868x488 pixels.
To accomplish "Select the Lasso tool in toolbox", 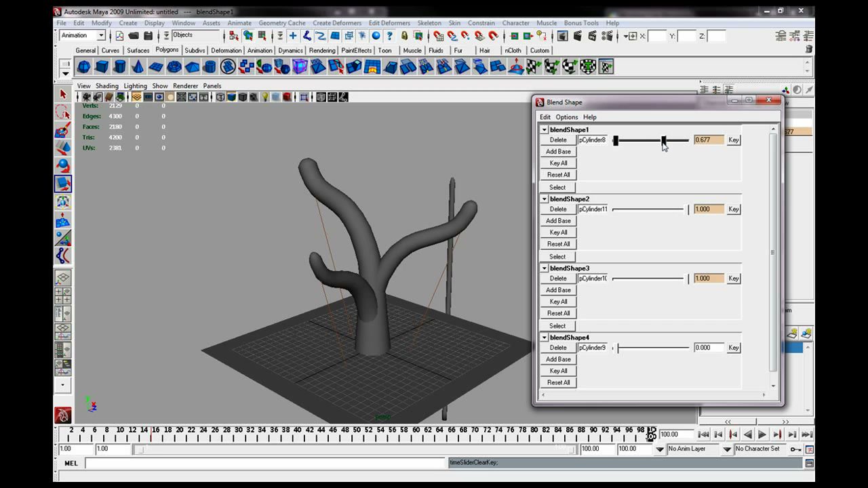I will coord(63,113).
